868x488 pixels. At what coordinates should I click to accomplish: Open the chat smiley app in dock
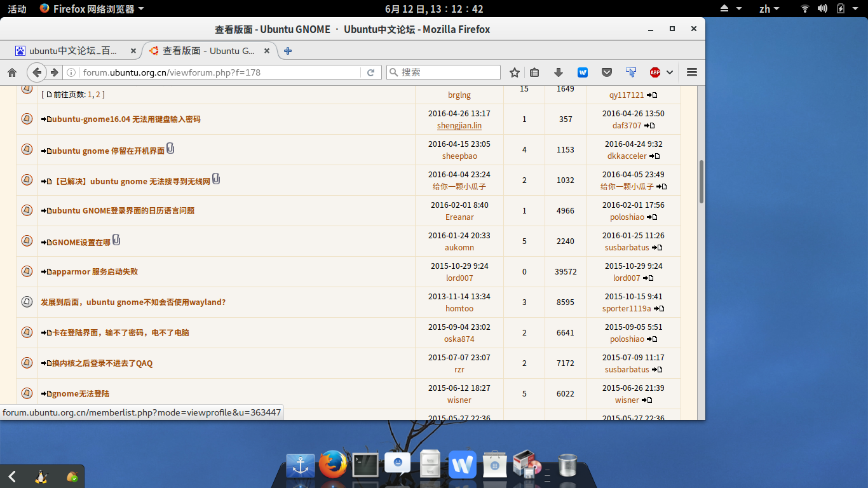coord(398,464)
